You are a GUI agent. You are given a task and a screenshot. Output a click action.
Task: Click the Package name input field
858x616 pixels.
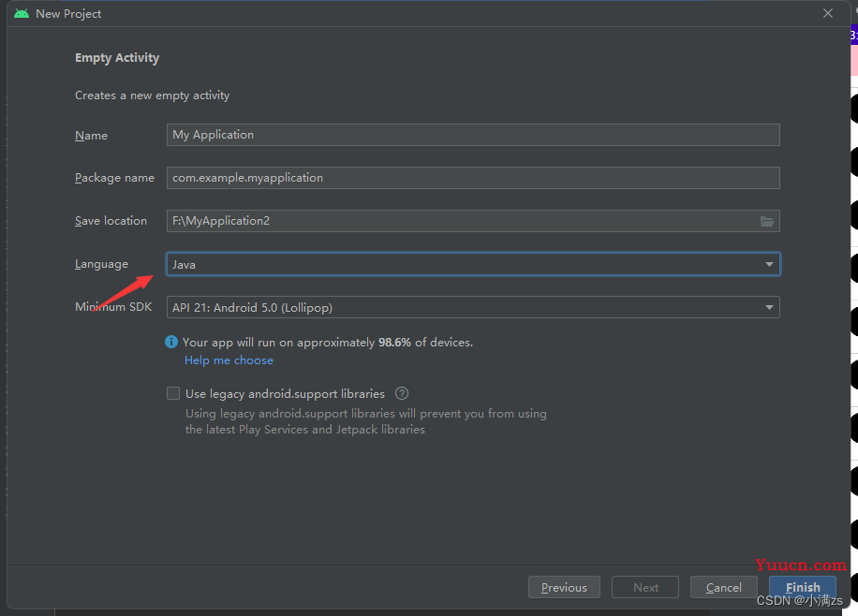(x=473, y=178)
